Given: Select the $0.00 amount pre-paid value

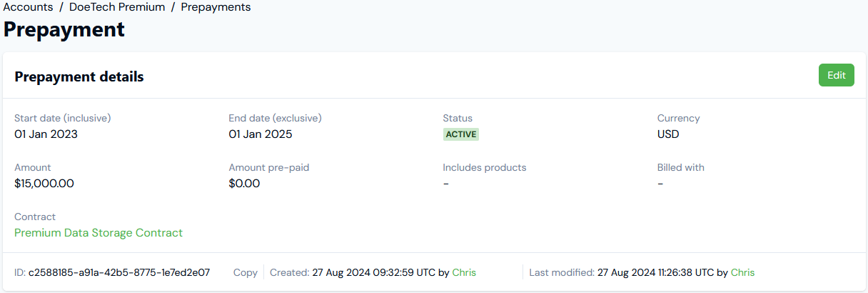Looking at the screenshot, I should point(244,184).
